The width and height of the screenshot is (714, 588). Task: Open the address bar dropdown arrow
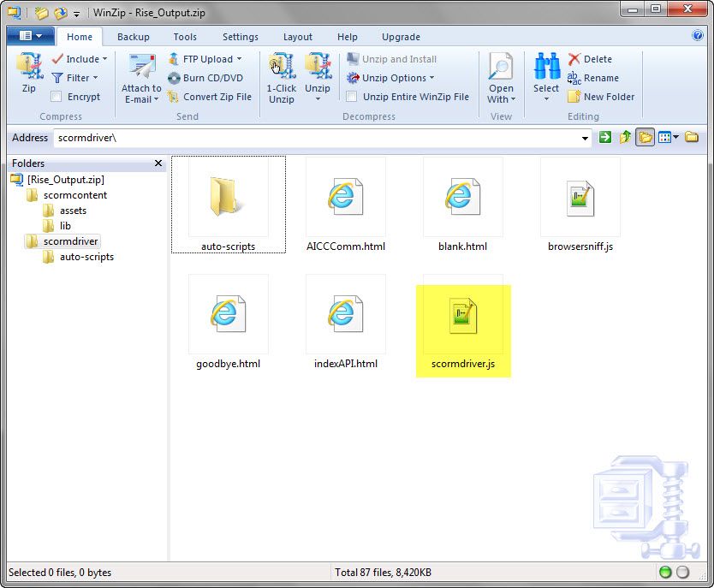[x=585, y=138]
